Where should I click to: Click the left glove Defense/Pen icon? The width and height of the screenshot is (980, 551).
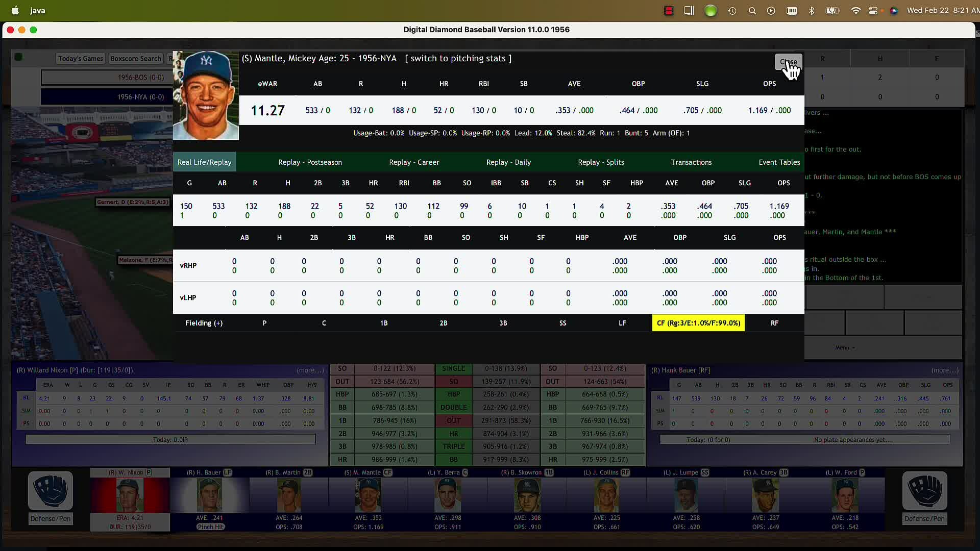(51, 491)
